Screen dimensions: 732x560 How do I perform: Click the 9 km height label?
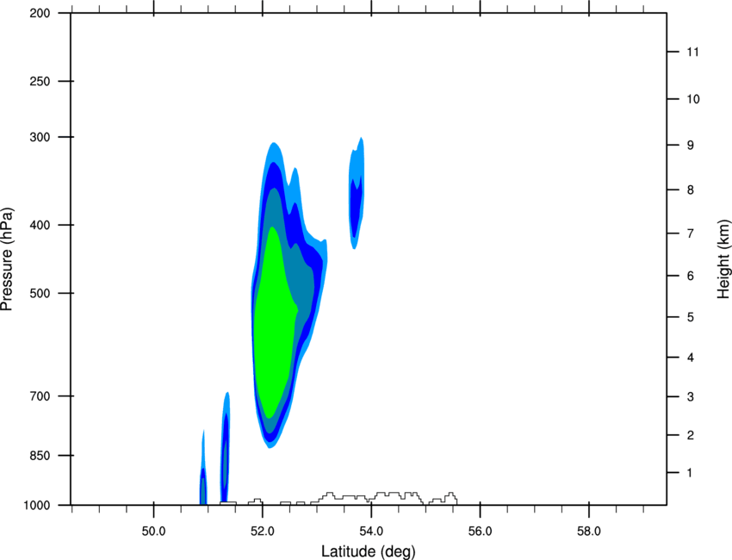[691, 146]
